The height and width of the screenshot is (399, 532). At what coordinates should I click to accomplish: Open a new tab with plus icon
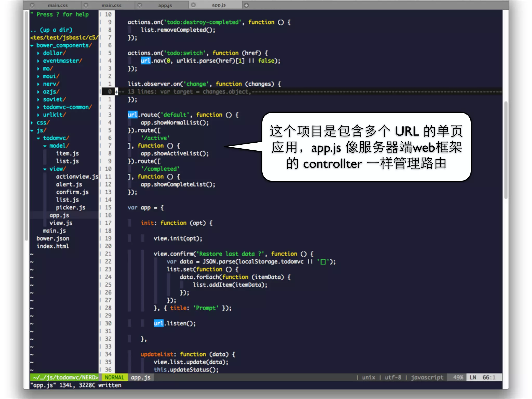tap(246, 5)
